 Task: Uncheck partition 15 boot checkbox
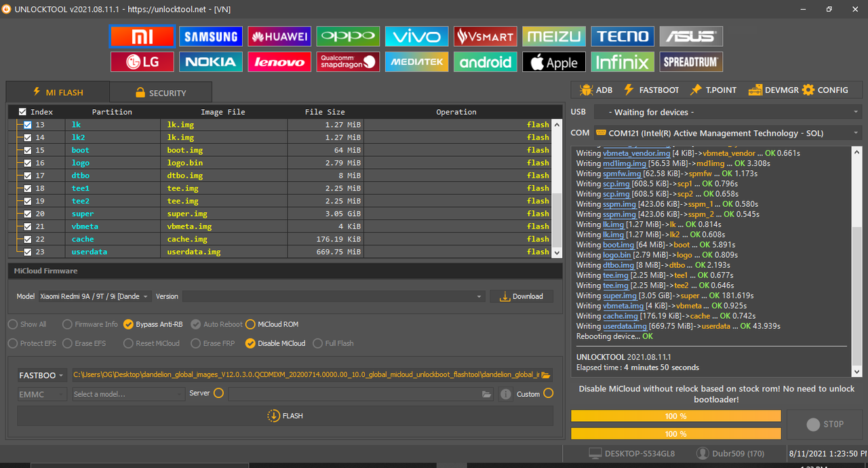pos(28,150)
